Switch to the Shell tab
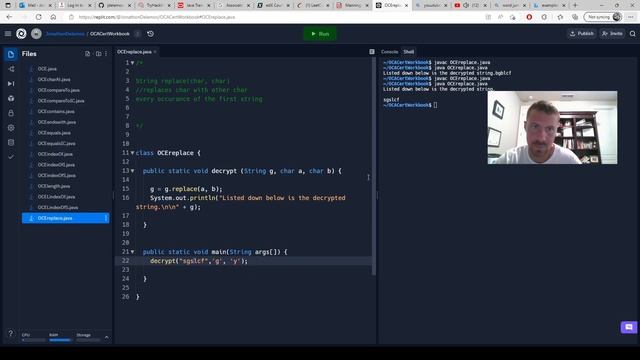This screenshot has width=640, height=360. pos(409,52)
